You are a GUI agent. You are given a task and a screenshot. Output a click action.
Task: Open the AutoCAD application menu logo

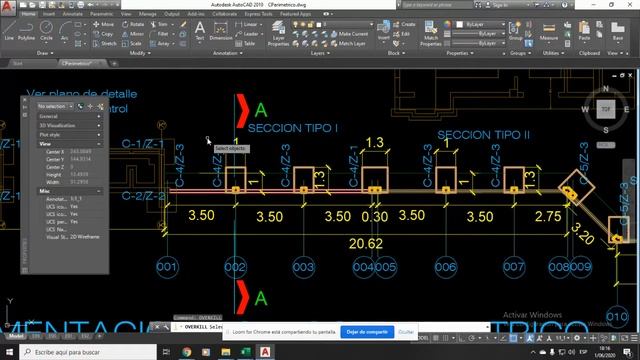(x=7, y=7)
